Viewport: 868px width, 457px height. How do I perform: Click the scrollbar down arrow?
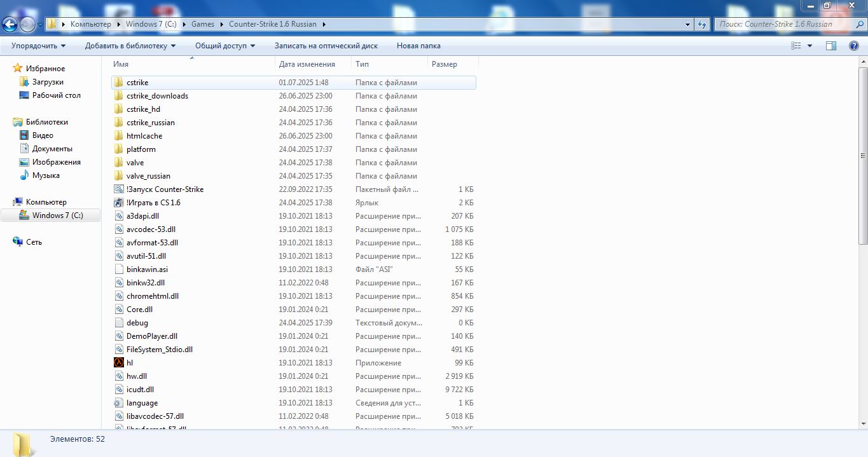coord(863,423)
